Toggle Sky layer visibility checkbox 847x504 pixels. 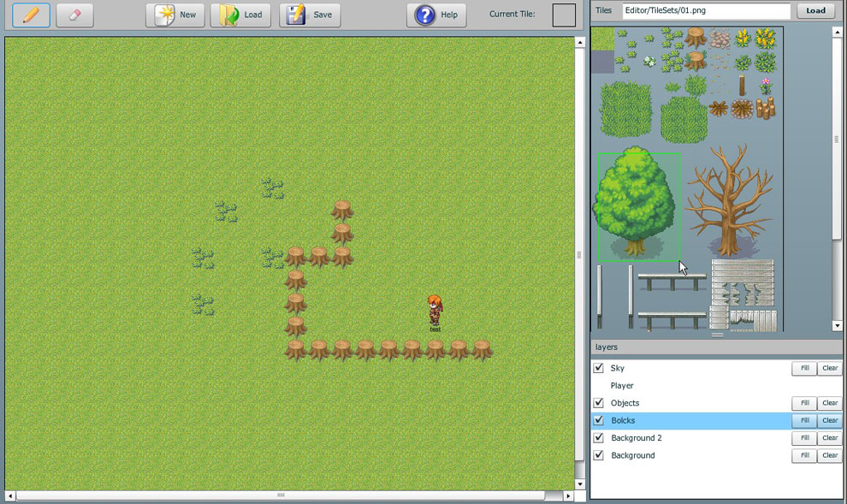599,368
